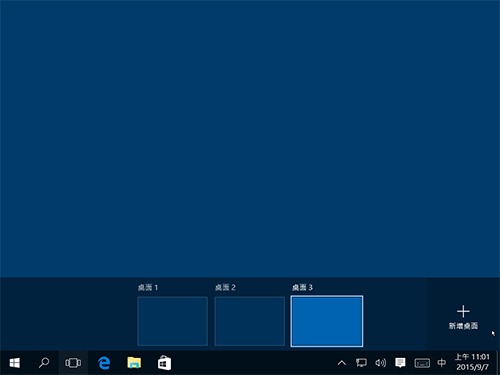The image size is (500, 375).
Task: Open the Windows Start menu
Action: tap(15, 363)
